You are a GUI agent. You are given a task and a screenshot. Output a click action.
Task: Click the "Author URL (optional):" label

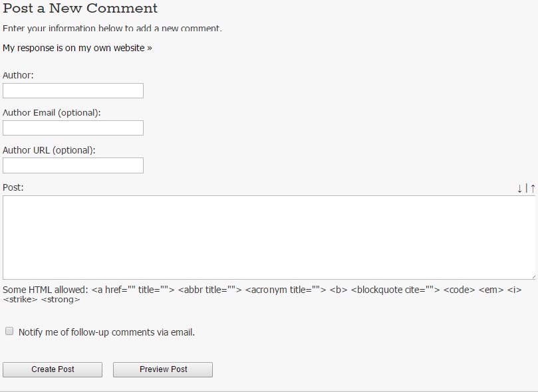[49, 150]
